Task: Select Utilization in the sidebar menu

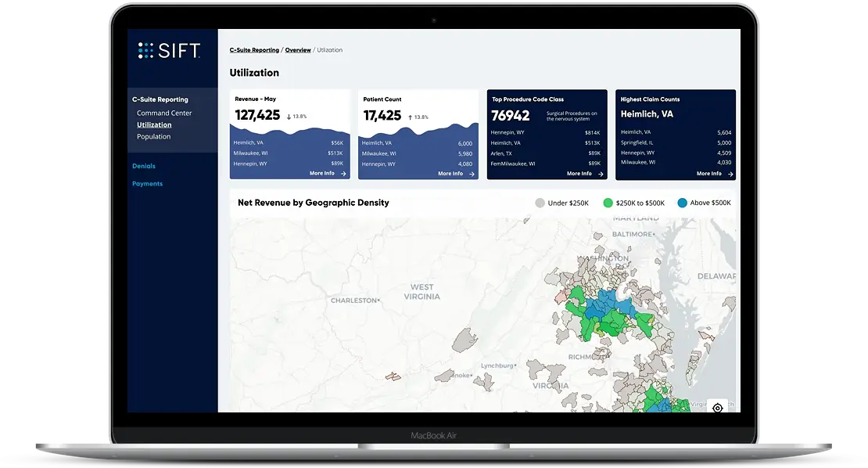Action: point(154,124)
